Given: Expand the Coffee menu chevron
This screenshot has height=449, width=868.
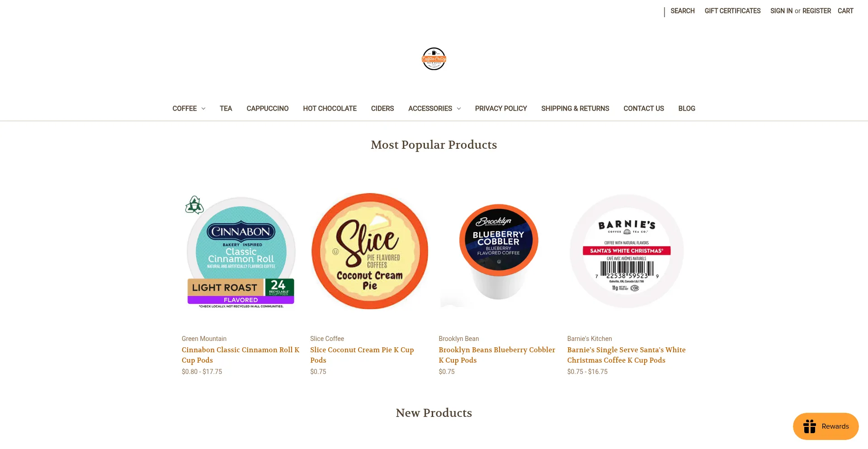Looking at the screenshot, I should point(203,109).
